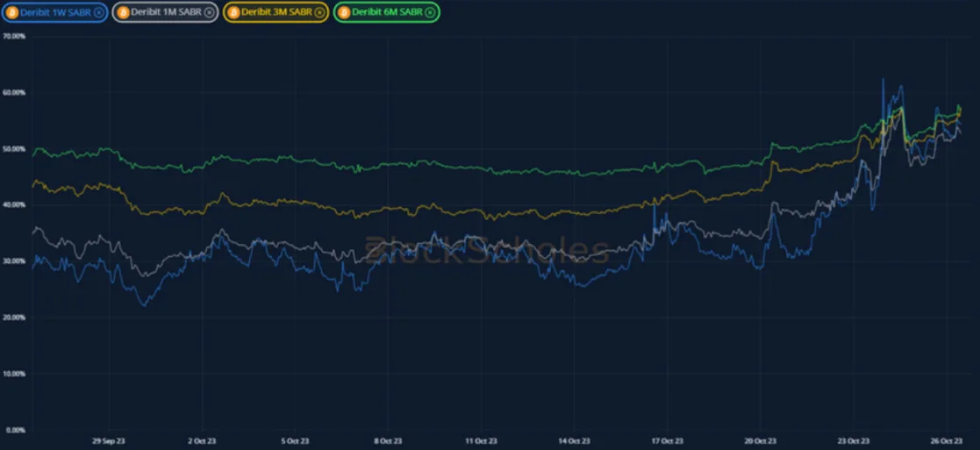Click the 20.00% y-axis label
Screen dimensions: 980x450
coord(14,318)
